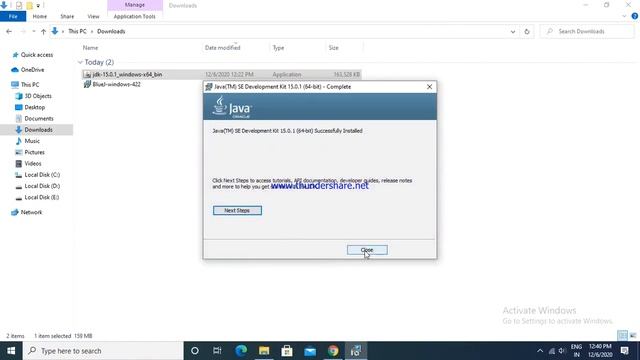
Task: Select the BlueJ-windows-422 file
Action: 116,84
